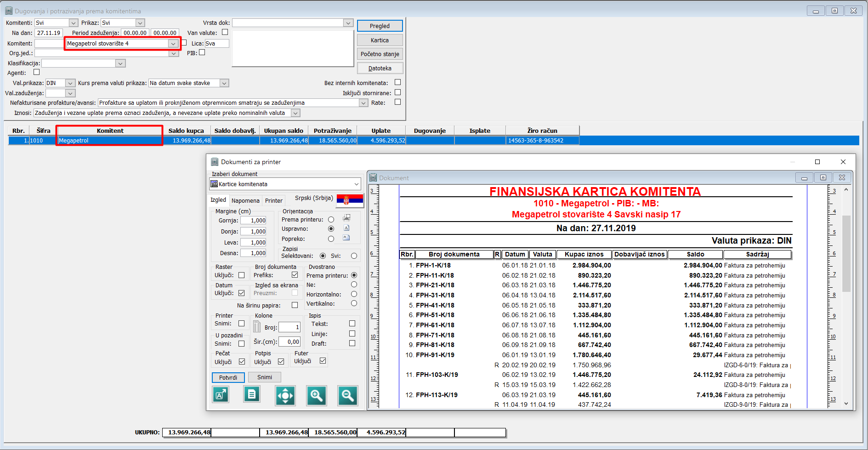This screenshot has width=868, height=450.
Task: Click the columns page icon in Kolone
Action: point(257,327)
